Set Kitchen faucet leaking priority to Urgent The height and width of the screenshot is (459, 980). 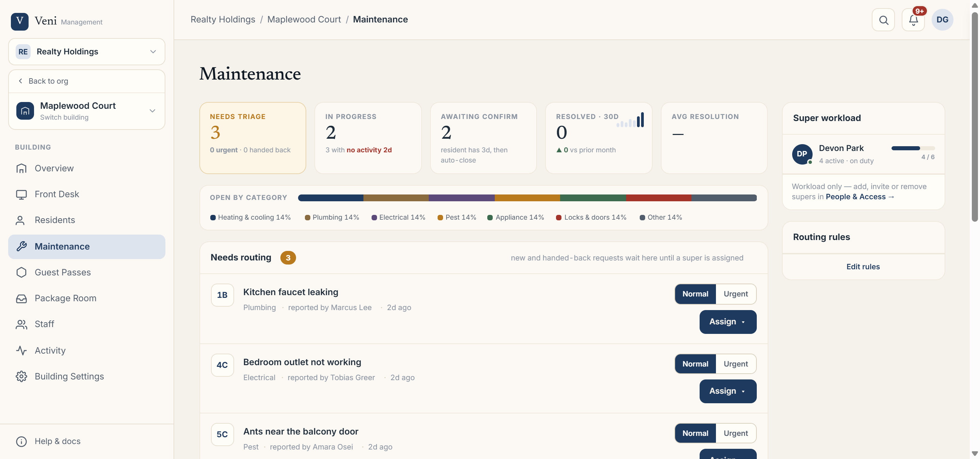tap(735, 294)
